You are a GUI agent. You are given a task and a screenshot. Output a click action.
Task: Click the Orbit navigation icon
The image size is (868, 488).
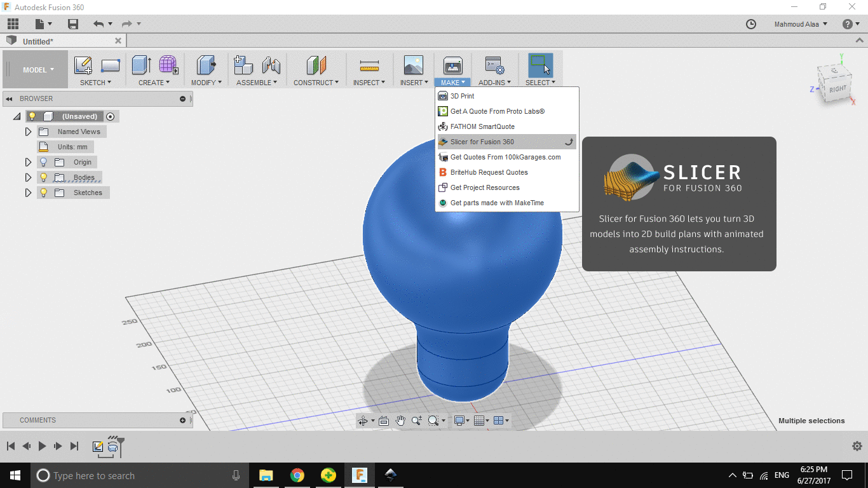tap(363, 421)
